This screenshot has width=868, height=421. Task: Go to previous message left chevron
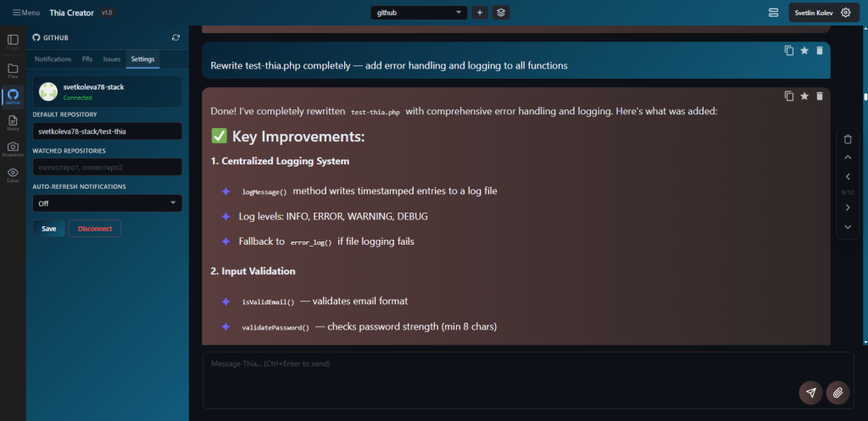click(848, 176)
